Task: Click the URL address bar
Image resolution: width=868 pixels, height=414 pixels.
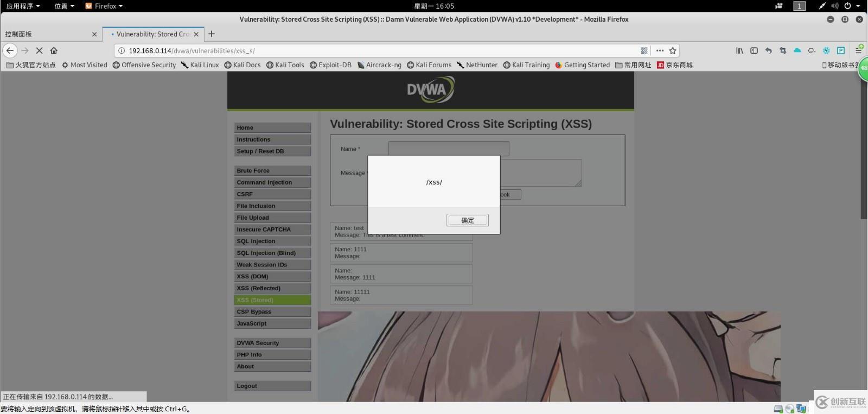Action: (380, 50)
